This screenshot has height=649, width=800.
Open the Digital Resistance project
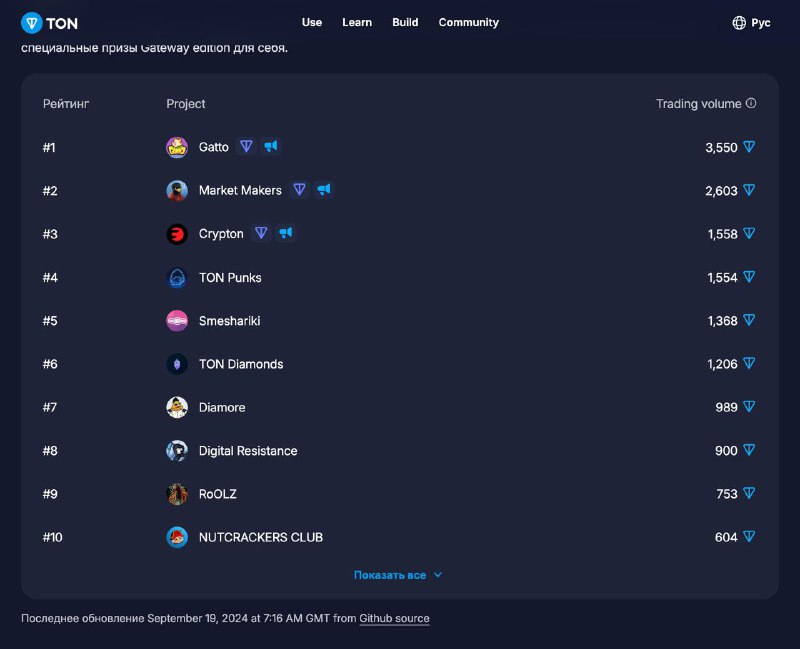248,451
